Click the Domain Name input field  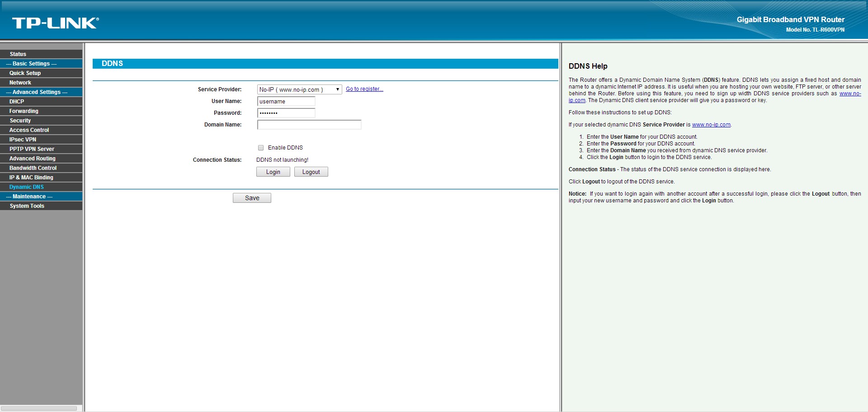(x=309, y=125)
